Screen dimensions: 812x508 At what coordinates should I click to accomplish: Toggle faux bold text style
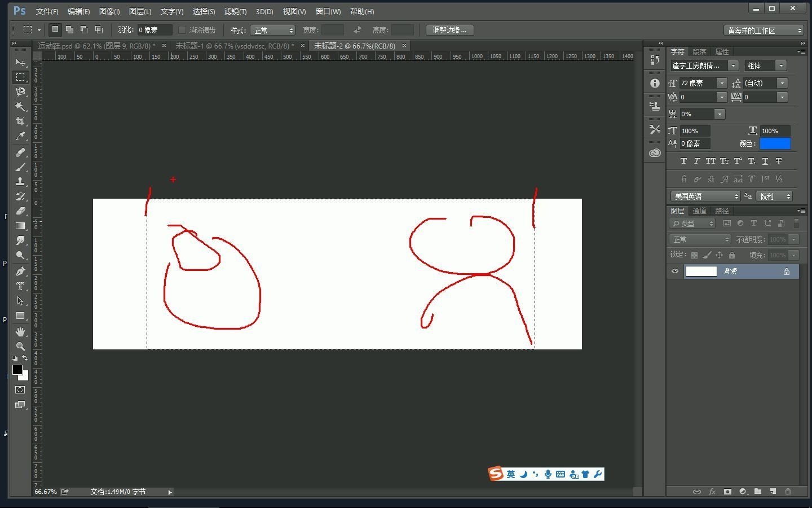pyautogui.click(x=683, y=161)
